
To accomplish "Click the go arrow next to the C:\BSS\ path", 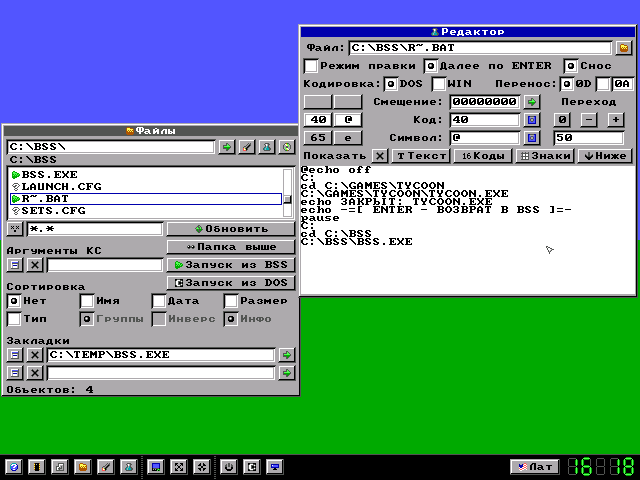I will coord(227,147).
